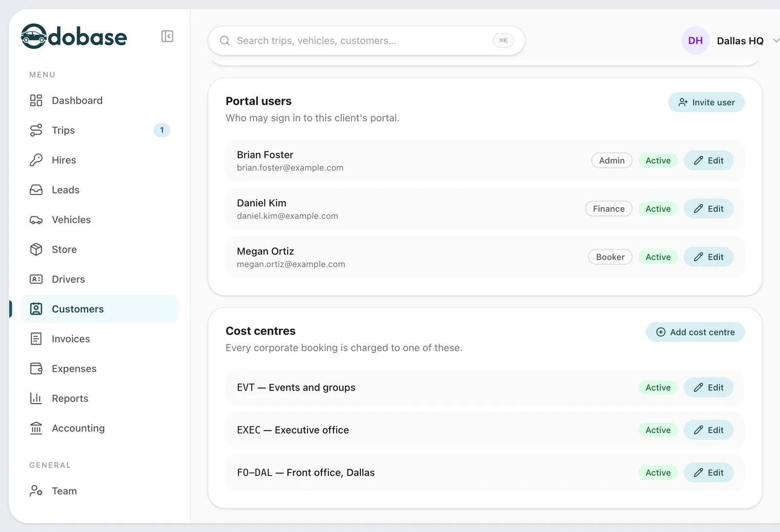
Task: Edit the FO-DAL Front office centre
Action: pos(708,473)
